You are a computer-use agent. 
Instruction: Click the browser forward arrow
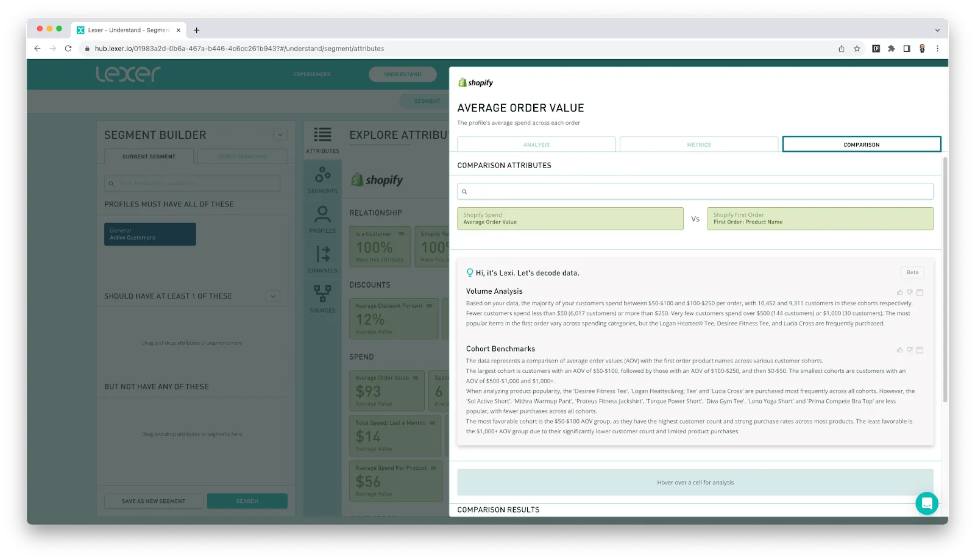click(52, 49)
